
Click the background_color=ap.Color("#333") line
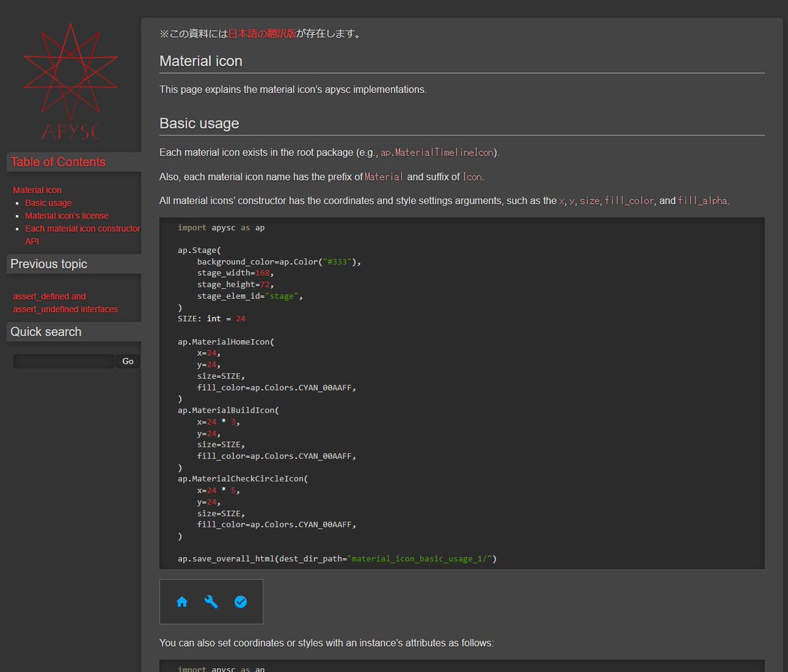pos(279,261)
